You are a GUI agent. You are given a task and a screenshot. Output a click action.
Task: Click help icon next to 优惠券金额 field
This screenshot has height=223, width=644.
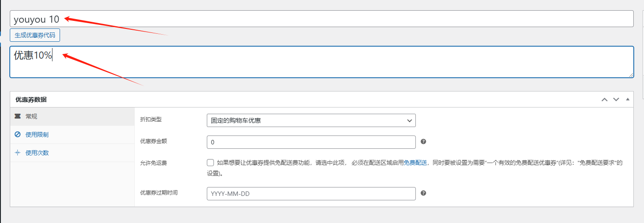423,142
